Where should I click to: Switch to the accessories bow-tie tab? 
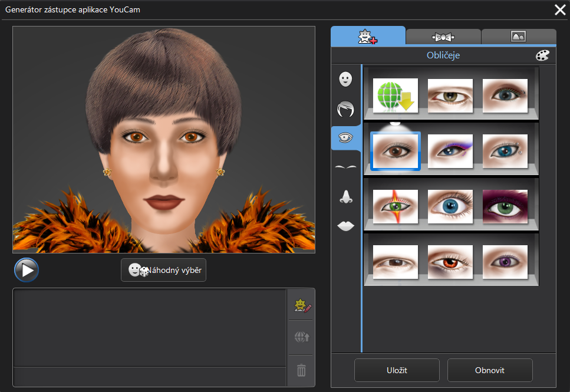tap(443, 37)
